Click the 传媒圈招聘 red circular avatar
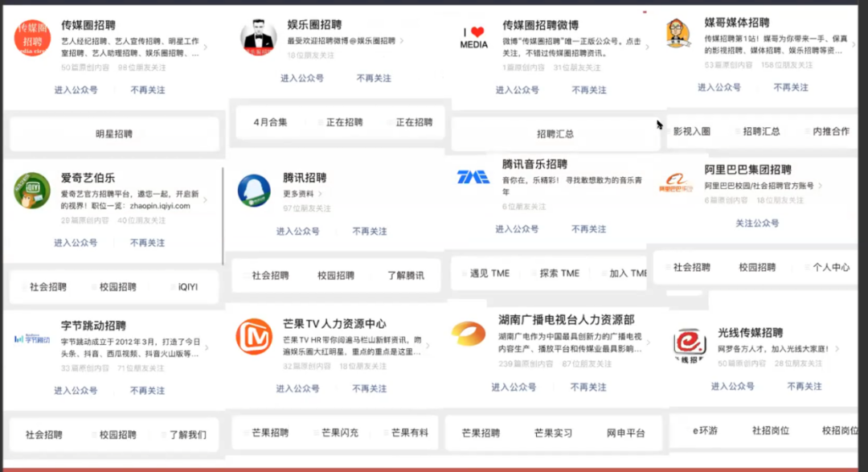Screen dimensions: 868x472 (32, 38)
